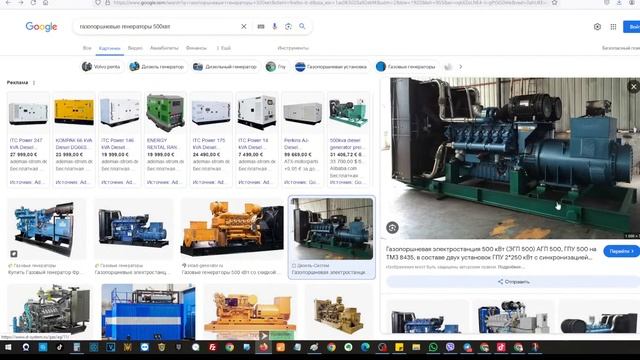Show more filter chips with arrow
Image resolution: width=640 pixels, height=360 pixels.
tap(460, 67)
